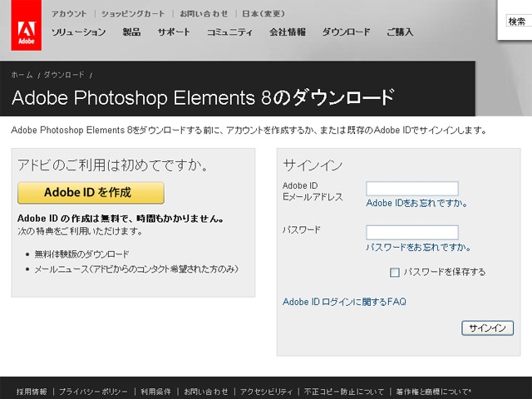The width and height of the screenshot is (532, 399).
Task: Click the サインイン button
Action: coord(488,328)
